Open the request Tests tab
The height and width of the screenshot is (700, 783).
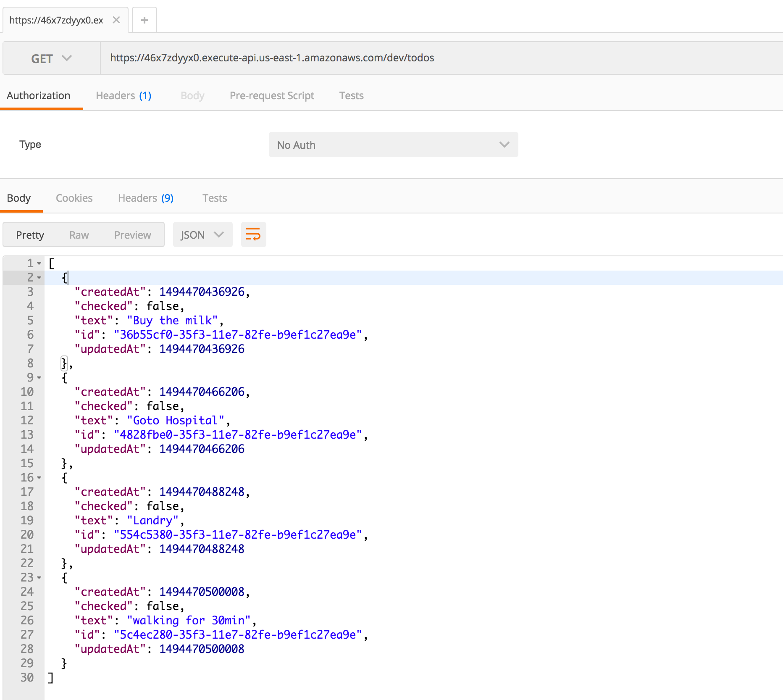pyautogui.click(x=351, y=96)
